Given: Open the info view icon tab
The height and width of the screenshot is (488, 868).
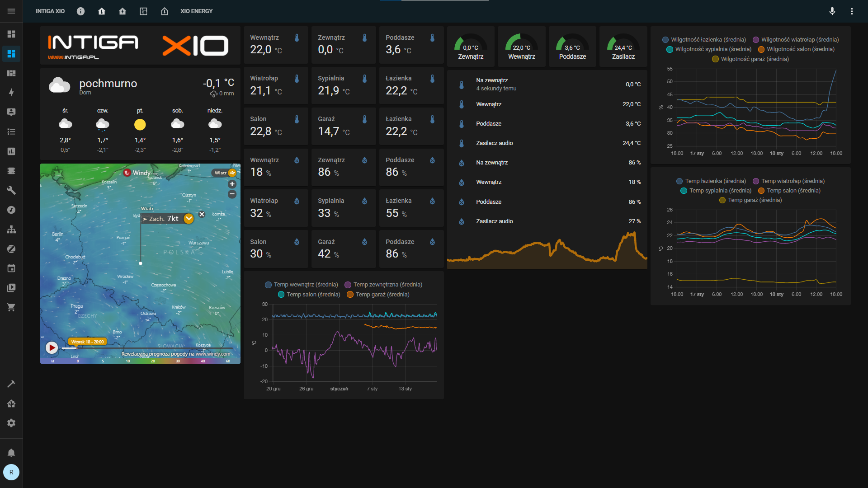Looking at the screenshot, I should [x=80, y=11].
